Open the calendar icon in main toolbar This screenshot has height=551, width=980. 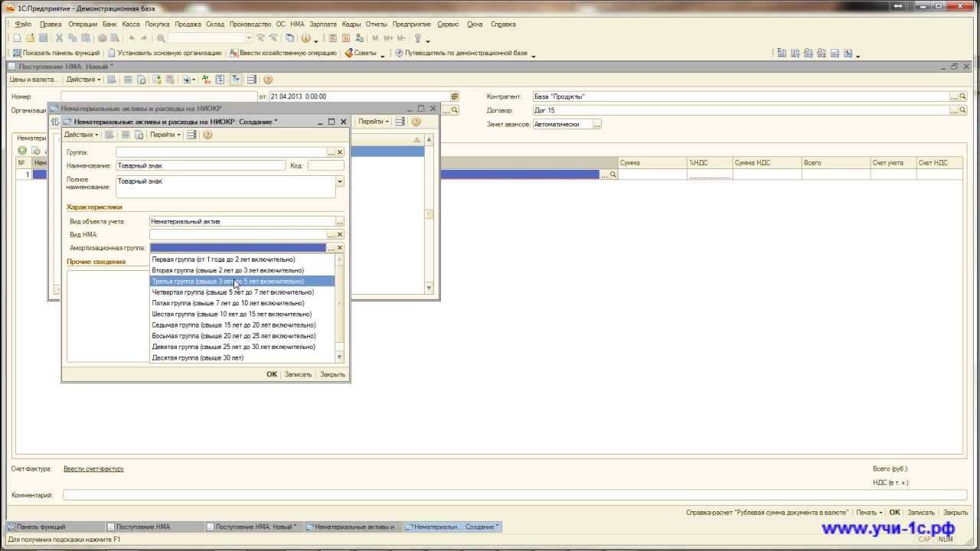pyautogui.click(x=347, y=38)
